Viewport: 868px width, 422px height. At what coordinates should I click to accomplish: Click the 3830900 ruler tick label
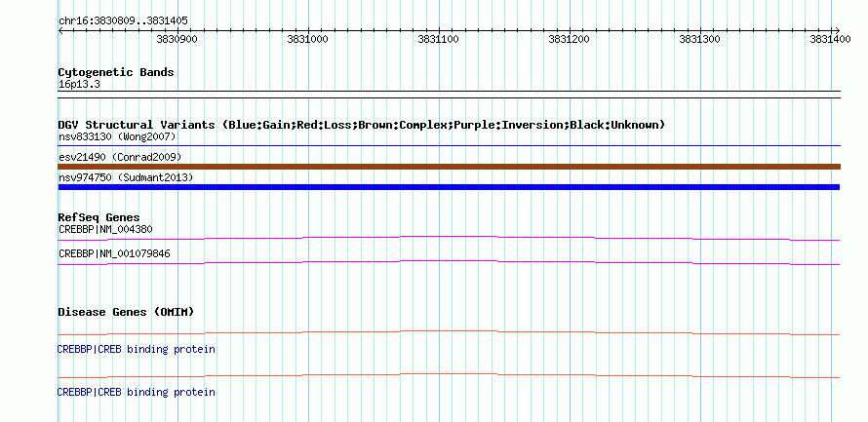178,39
